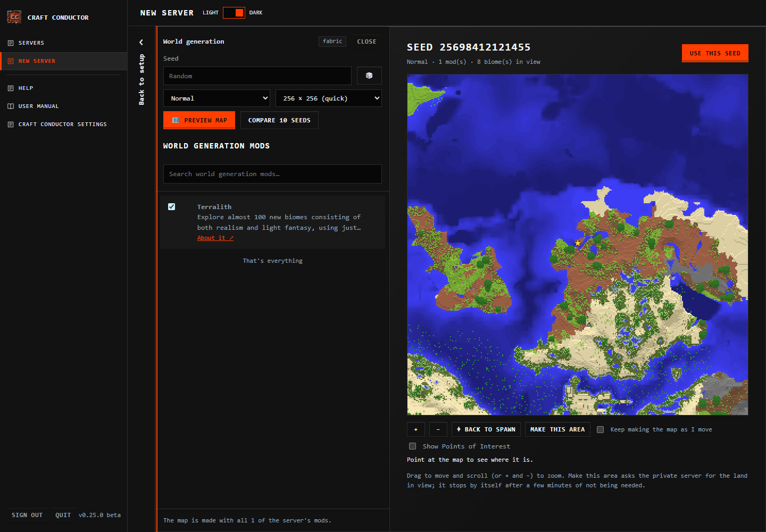Uncheck the Terralith mod checkbox
Screen dimensions: 766x532
172,207
